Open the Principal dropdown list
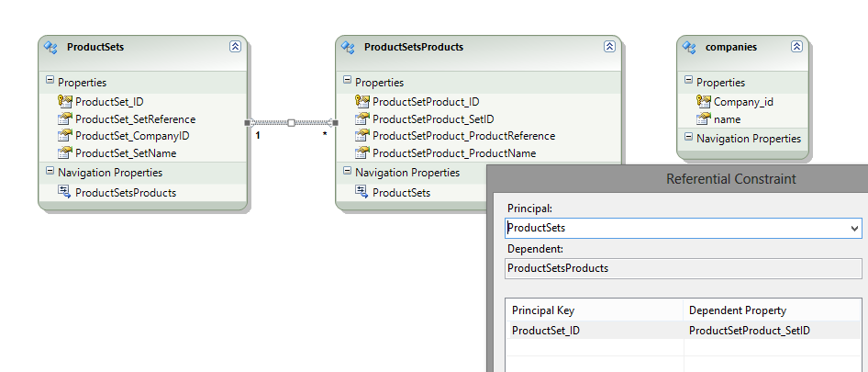Image resolution: width=868 pixels, height=372 pixels. coord(855,228)
